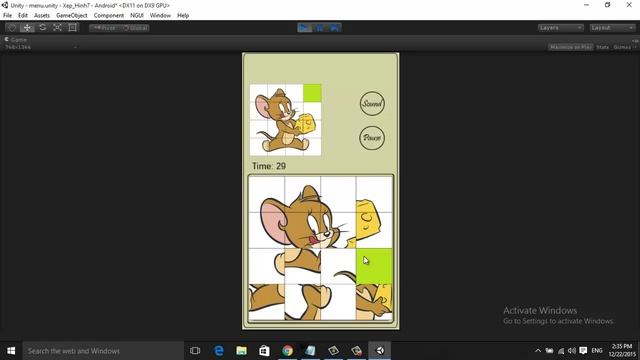Stop play mode with Play button
Image resolution: width=640 pixels, height=360 pixels.
304,28
